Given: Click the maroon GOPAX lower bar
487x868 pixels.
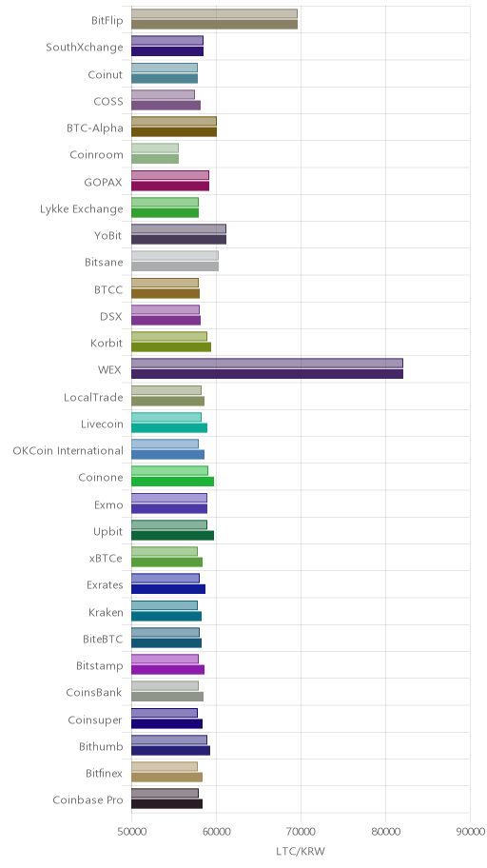Looking at the screenshot, I should tap(170, 186).
